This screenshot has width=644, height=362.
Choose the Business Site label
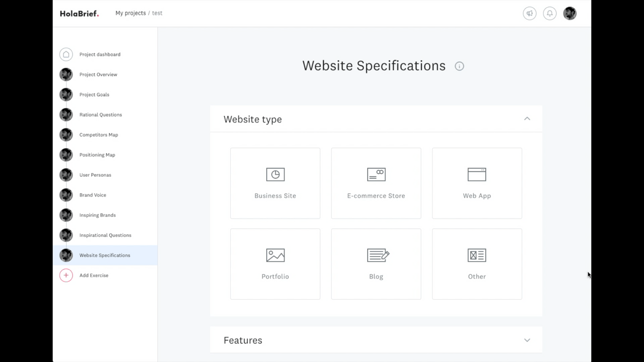coord(275,196)
